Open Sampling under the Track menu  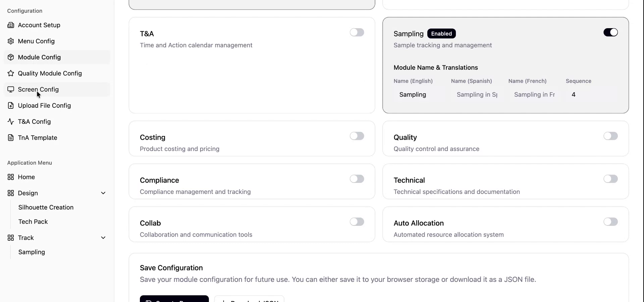31,252
